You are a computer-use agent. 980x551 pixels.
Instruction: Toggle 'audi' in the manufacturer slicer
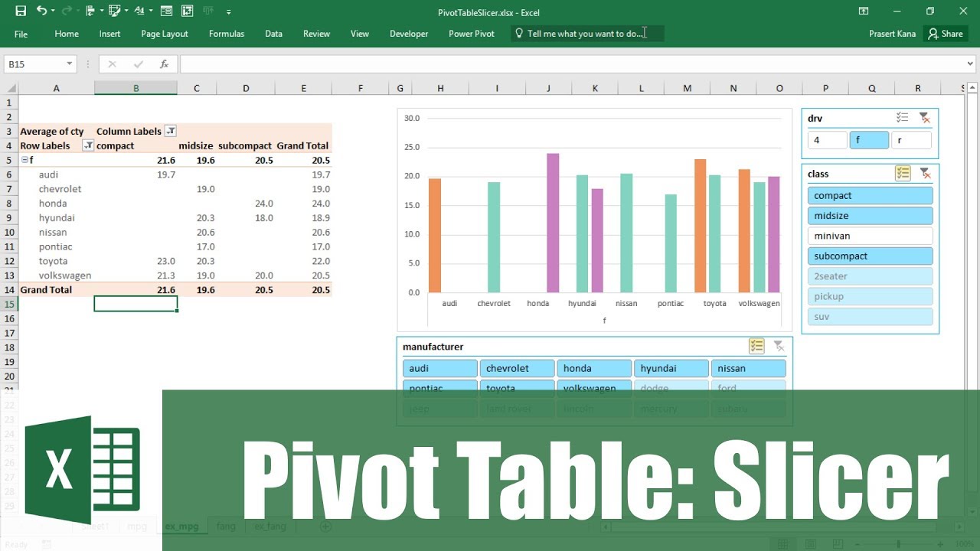[x=440, y=369]
